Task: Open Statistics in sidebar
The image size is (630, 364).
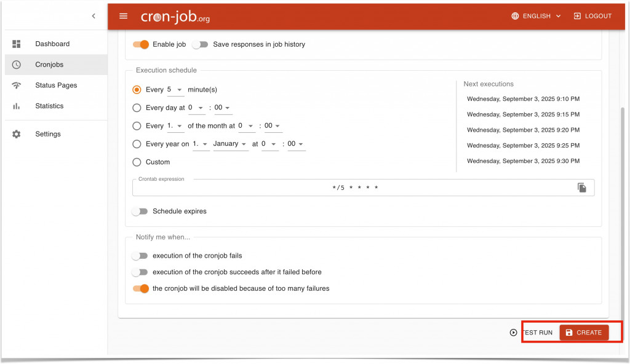Action: point(56,106)
